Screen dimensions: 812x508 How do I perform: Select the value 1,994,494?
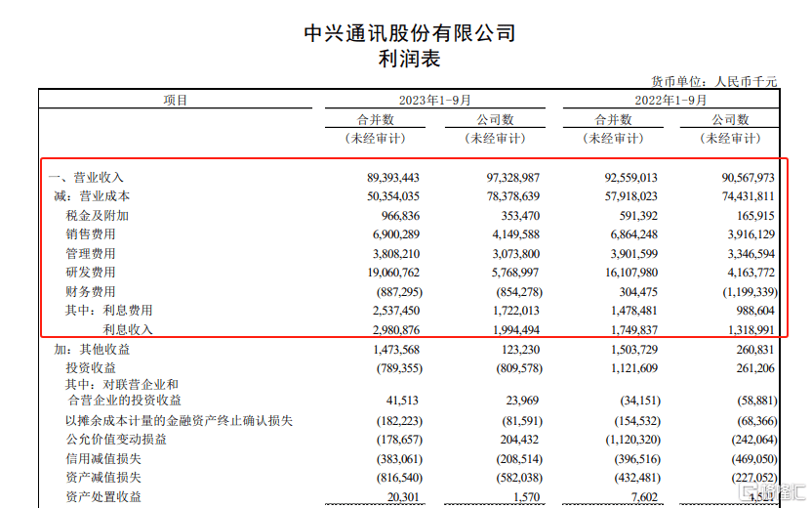(x=515, y=330)
